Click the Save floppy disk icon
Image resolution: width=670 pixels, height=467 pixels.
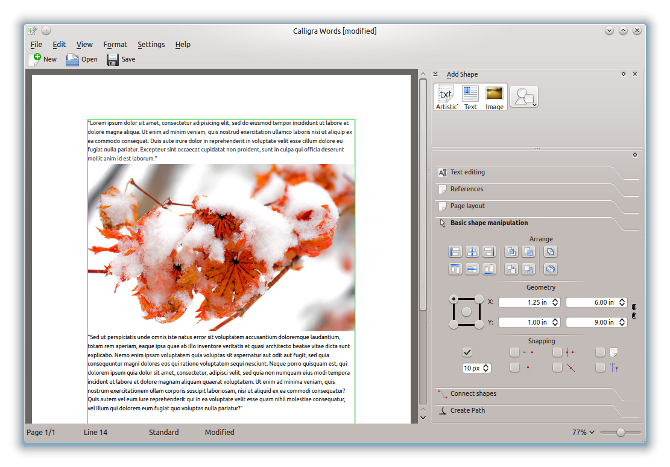pyautogui.click(x=113, y=60)
